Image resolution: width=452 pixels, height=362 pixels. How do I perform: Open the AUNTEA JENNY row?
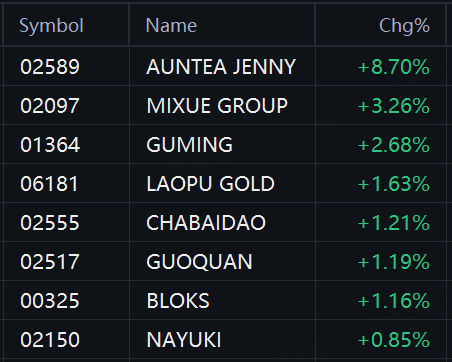coord(225,66)
